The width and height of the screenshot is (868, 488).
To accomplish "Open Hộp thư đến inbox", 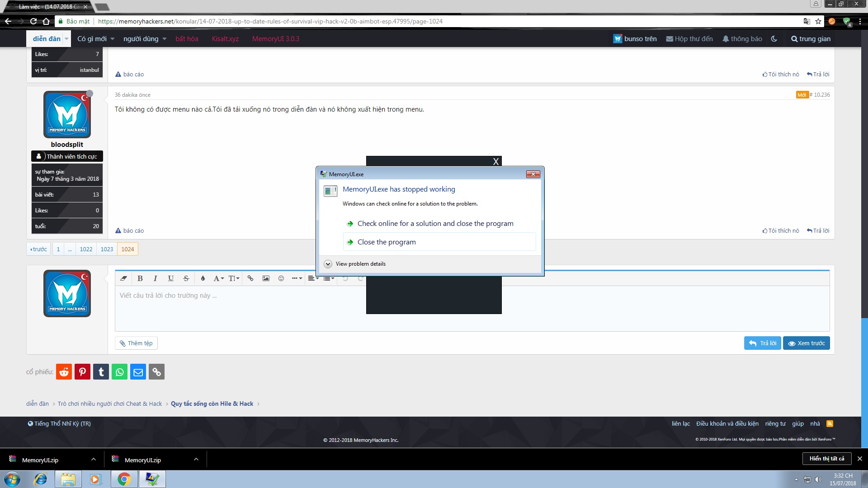I will (689, 39).
